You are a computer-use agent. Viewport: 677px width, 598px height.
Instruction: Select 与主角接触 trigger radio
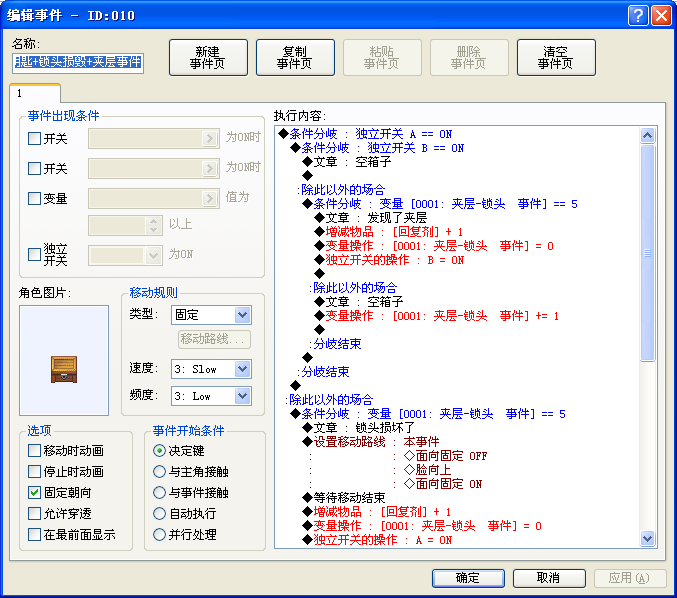click(x=159, y=471)
